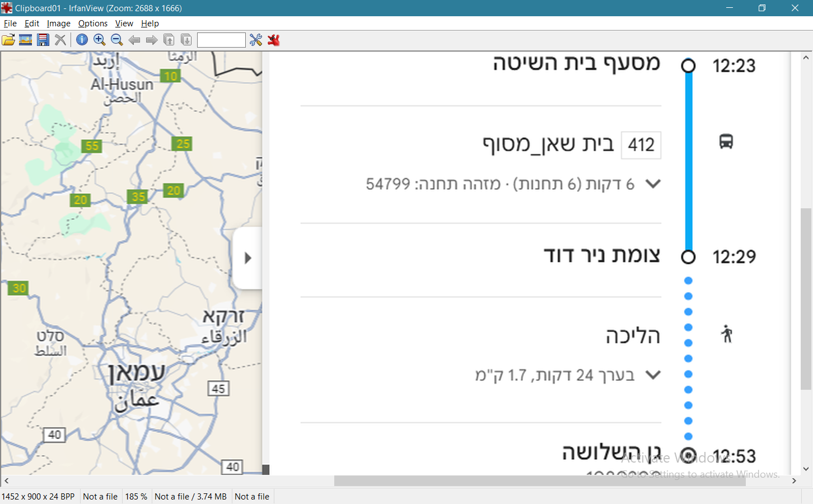
Task: Click the vertical scrollbar thumb
Action: 806,299
